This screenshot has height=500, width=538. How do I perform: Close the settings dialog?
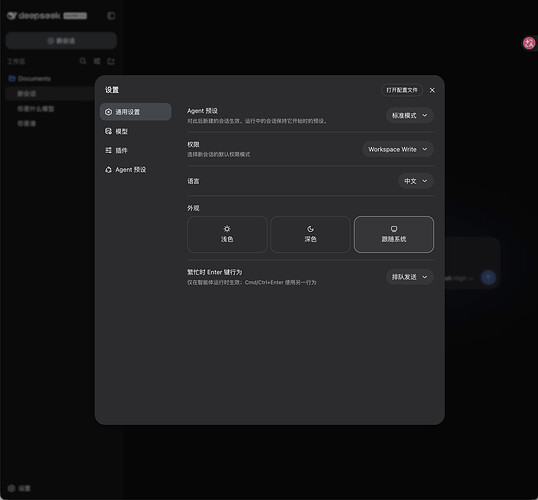(432, 90)
